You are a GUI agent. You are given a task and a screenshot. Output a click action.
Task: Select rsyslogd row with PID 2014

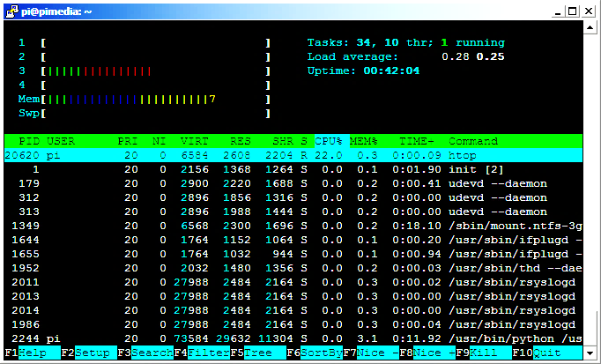tap(293, 310)
